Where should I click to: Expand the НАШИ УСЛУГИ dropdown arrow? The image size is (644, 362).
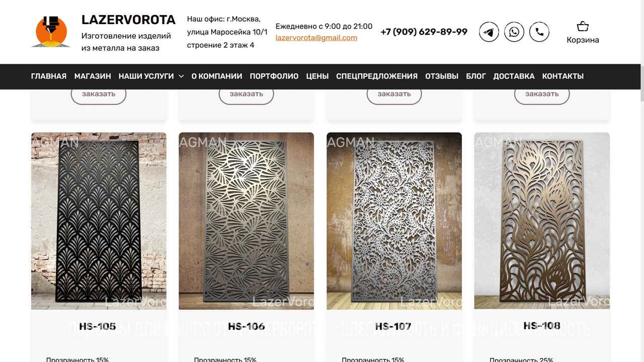[181, 76]
